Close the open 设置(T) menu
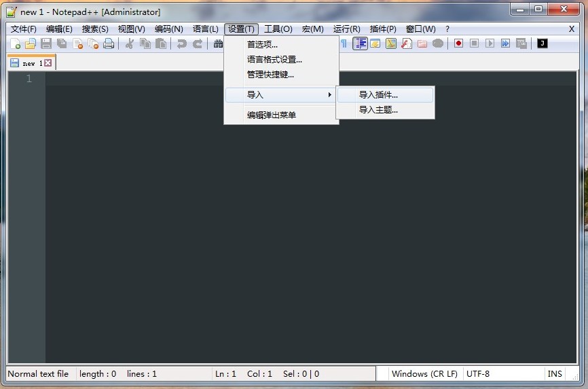This screenshot has width=588, height=389. (x=241, y=29)
